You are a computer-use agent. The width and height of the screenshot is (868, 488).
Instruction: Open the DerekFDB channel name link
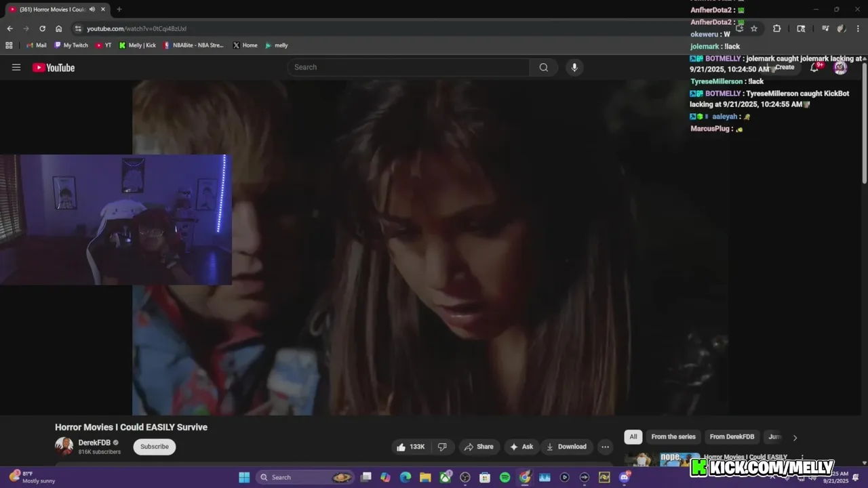(x=94, y=443)
